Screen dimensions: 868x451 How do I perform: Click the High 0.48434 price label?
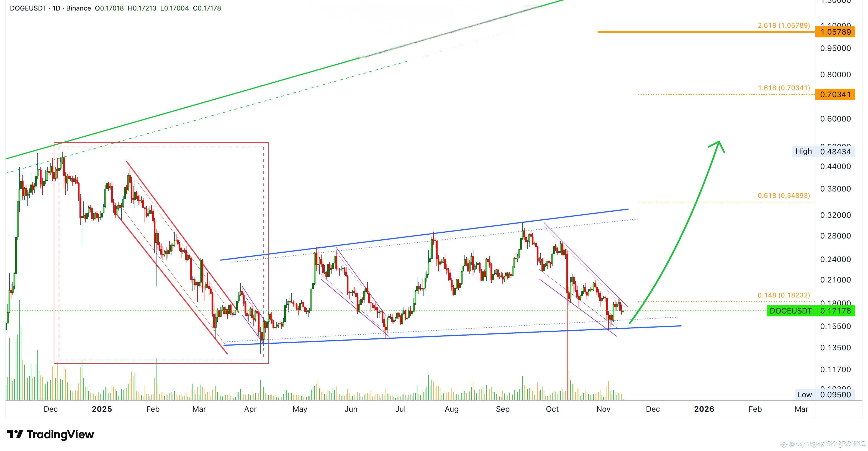click(823, 151)
